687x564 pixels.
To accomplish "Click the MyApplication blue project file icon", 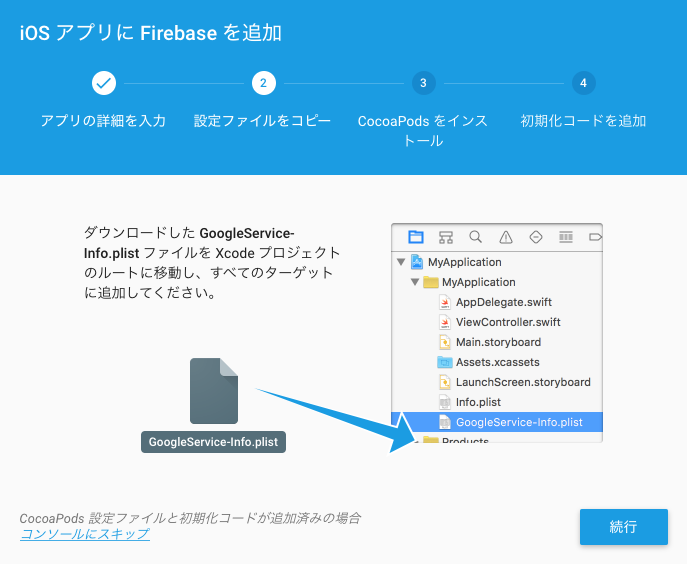I will point(417,262).
